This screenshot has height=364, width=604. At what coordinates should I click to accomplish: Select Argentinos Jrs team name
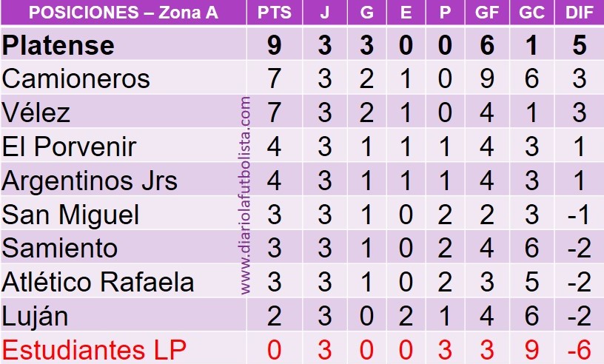pos(90,181)
